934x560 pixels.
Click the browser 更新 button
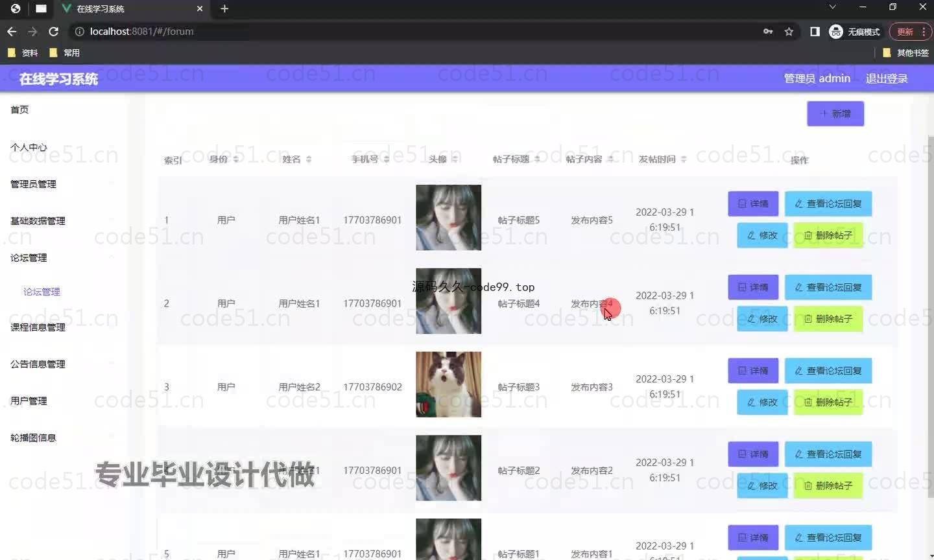[905, 31]
